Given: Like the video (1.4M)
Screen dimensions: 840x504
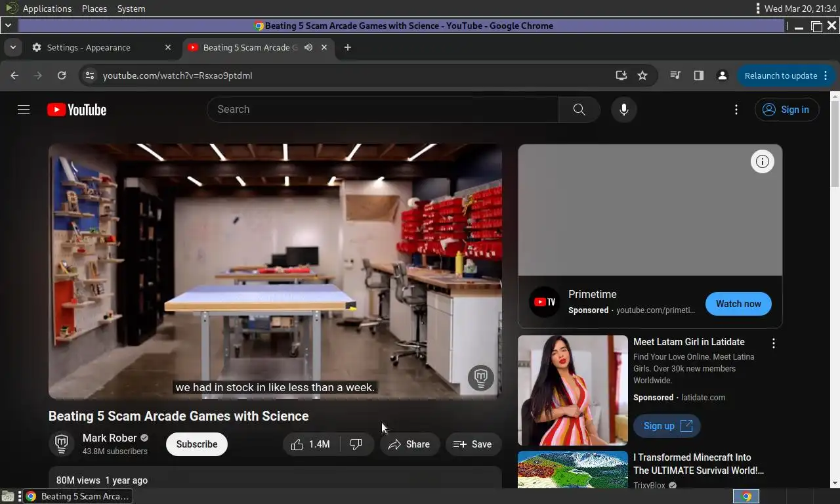Looking at the screenshot, I should point(311,444).
